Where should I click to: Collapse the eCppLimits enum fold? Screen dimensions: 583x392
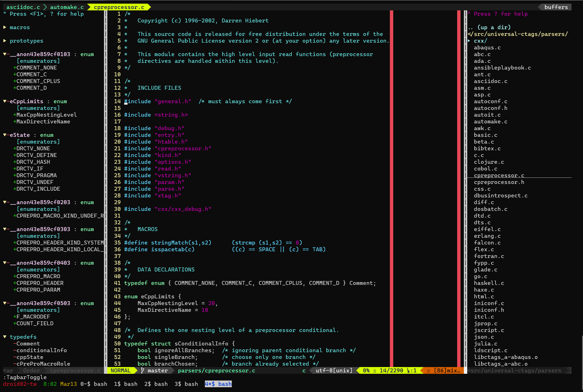point(5,101)
